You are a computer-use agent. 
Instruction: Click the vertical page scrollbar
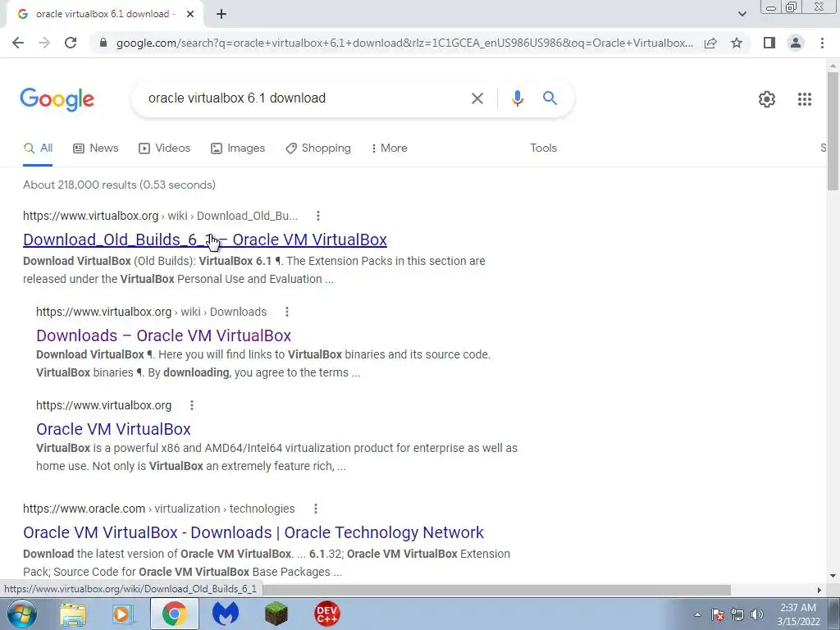pos(833,130)
